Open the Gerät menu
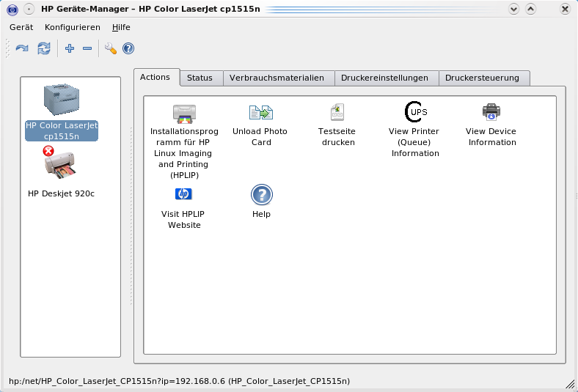Image resolution: width=578 pixels, height=392 pixels. point(21,27)
